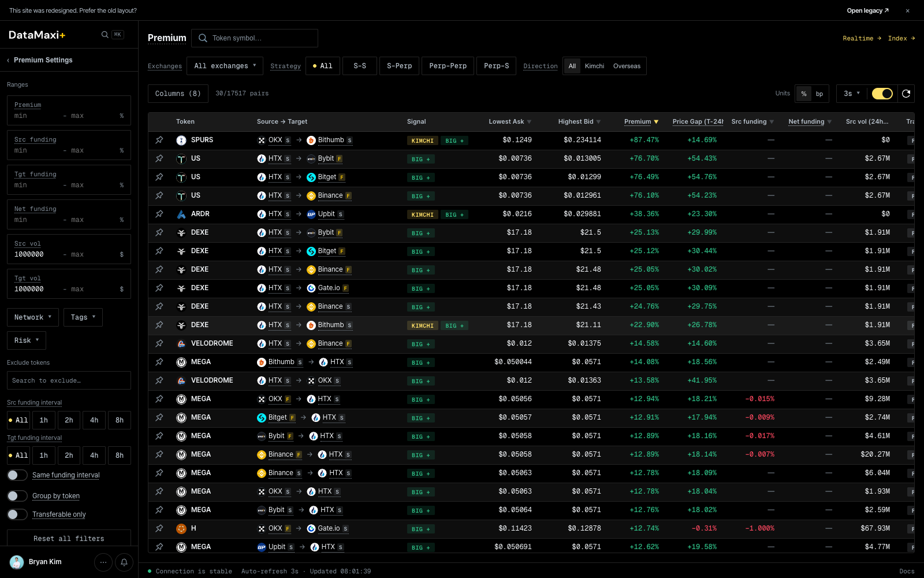Image resolution: width=924 pixels, height=578 pixels.
Task: Click the Bithumb icon in the SPURS row
Action: [311, 140]
